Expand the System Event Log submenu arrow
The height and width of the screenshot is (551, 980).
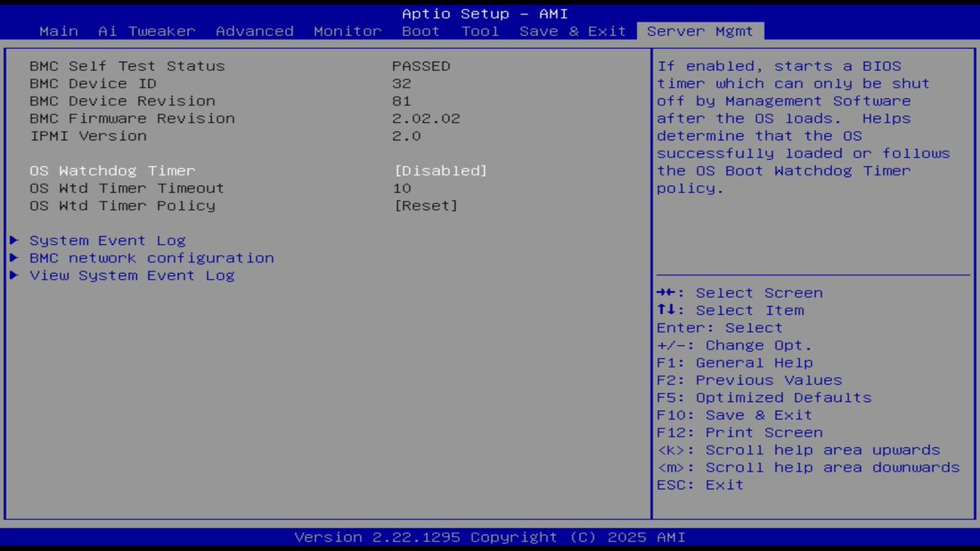point(14,240)
